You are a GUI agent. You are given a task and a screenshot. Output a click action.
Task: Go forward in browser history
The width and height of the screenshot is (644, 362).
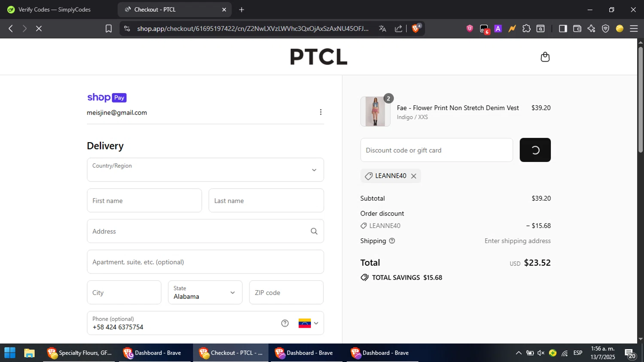click(x=24, y=28)
